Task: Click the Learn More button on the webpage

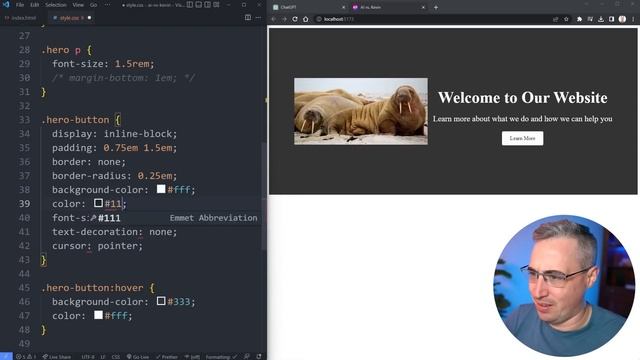Action: click(x=522, y=138)
